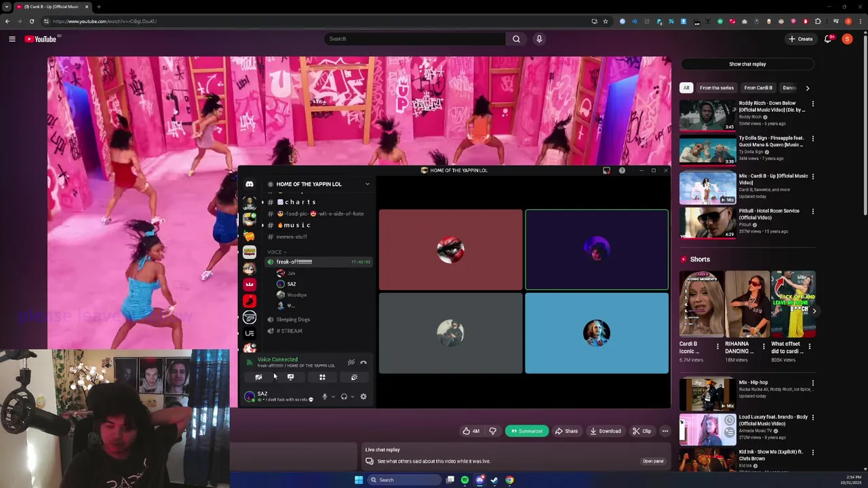Open Discord inbox icon in title bar
Viewport: 868px width, 488px height.
[606, 171]
